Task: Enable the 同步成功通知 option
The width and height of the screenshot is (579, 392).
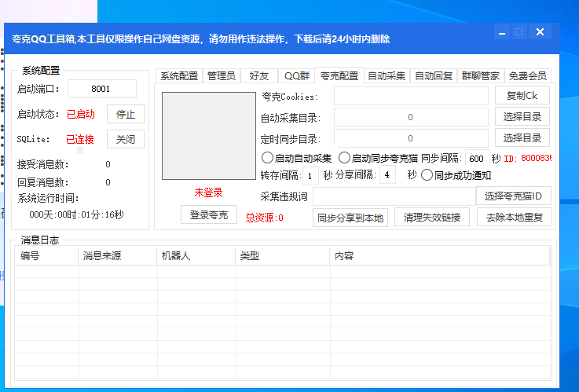Action: [x=427, y=175]
